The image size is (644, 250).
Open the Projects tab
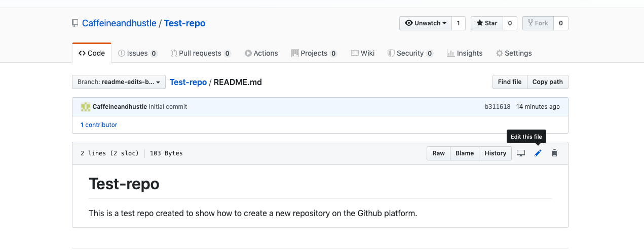314,53
